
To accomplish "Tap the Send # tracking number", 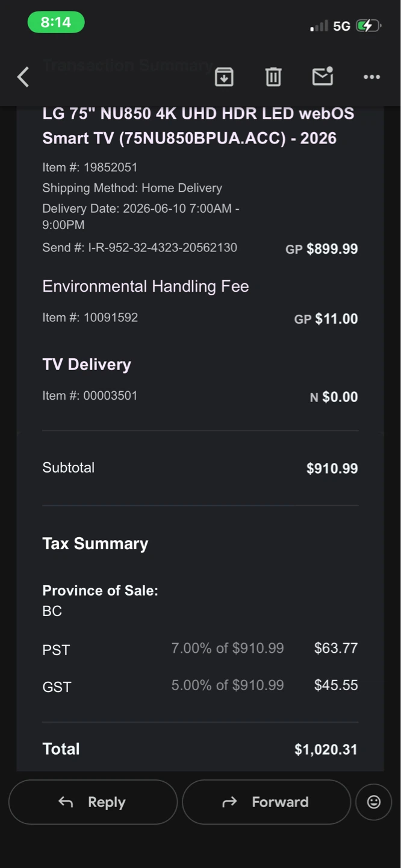I will (x=140, y=248).
